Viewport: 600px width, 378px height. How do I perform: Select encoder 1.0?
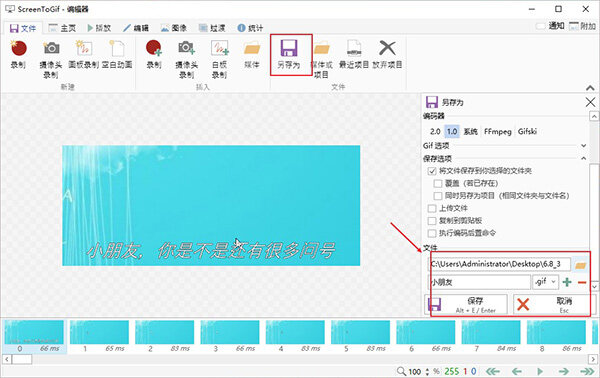click(x=452, y=132)
